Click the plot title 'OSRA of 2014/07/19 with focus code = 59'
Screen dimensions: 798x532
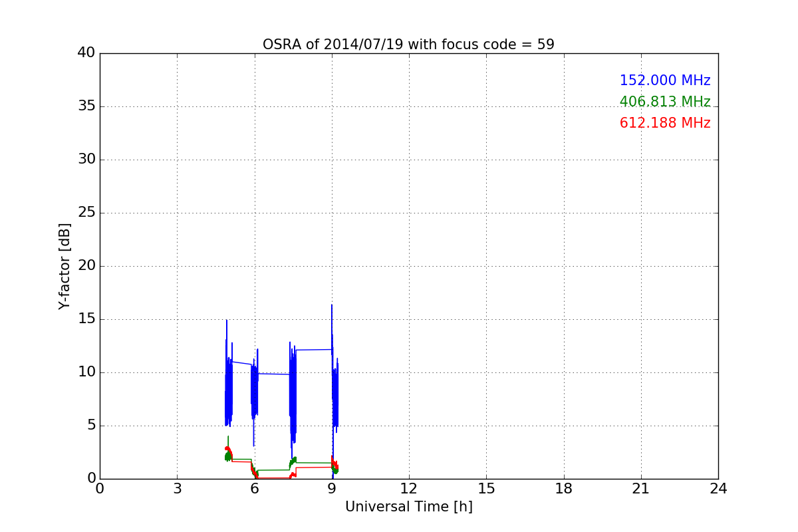pos(408,45)
